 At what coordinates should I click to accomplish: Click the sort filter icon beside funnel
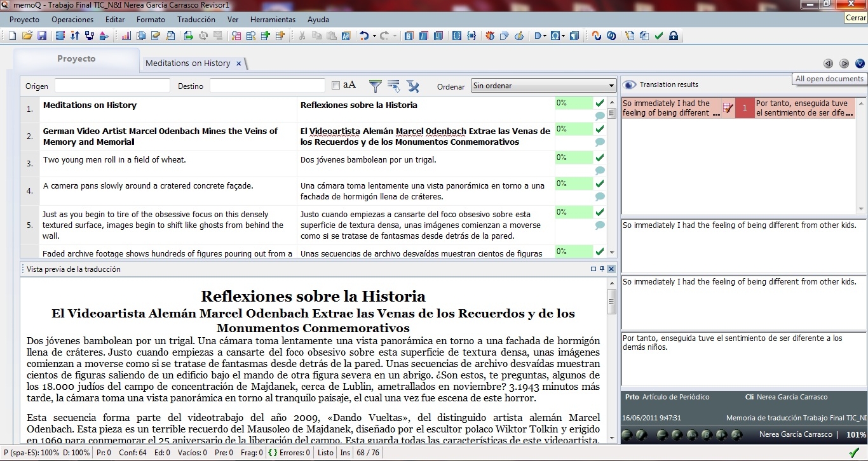pos(393,86)
